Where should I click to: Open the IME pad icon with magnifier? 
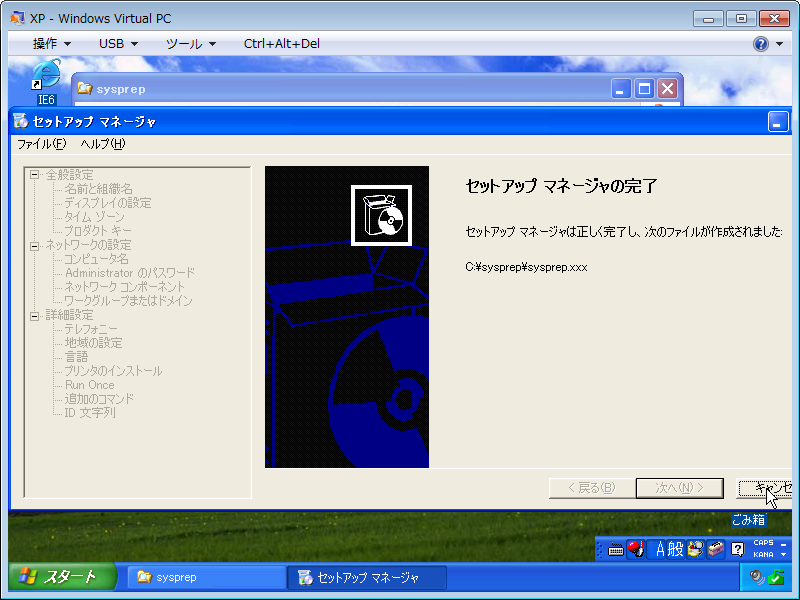(x=695, y=549)
